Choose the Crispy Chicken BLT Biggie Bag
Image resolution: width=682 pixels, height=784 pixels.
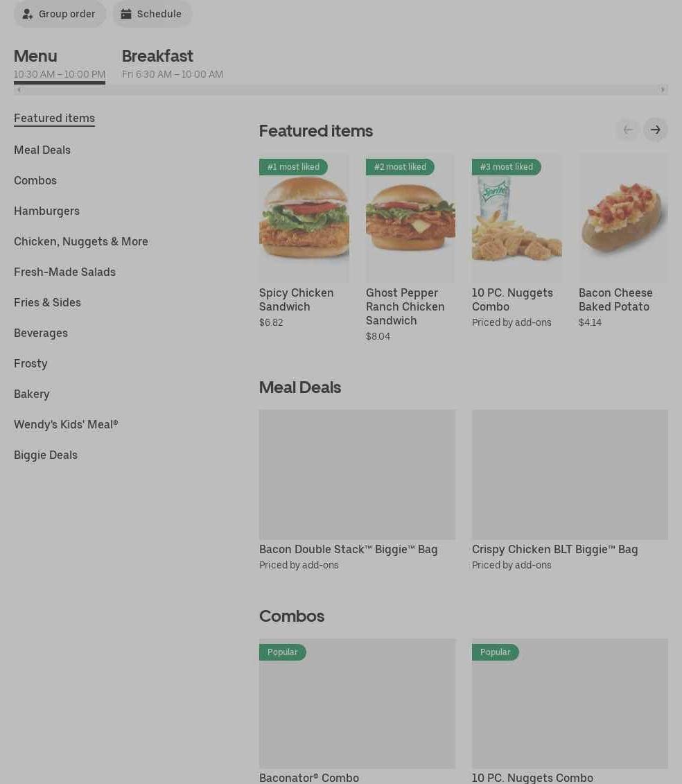570,491
